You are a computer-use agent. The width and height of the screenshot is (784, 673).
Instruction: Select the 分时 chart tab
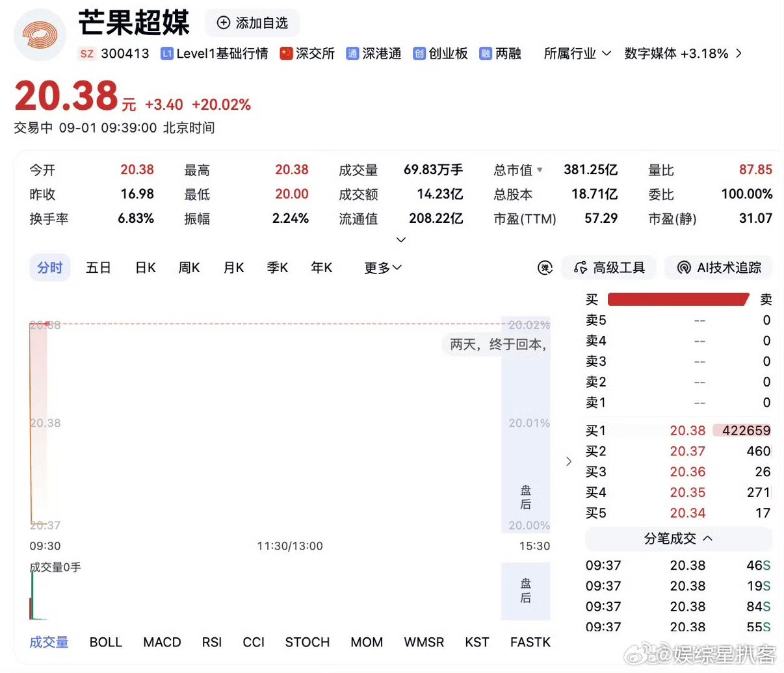pyautogui.click(x=50, y=268)
